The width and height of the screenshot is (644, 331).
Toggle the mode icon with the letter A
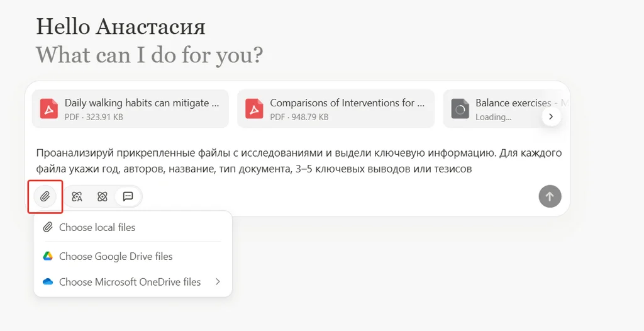coord(77,196)
